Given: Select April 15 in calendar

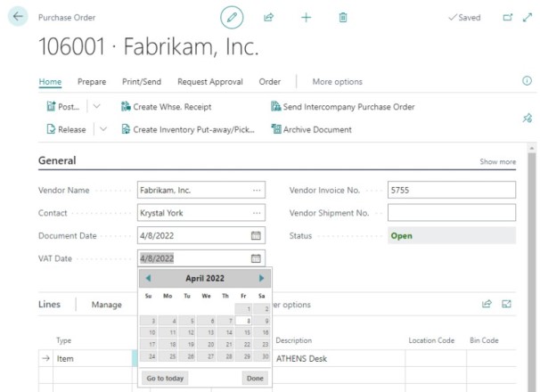Looking at the screenshot, I should [243, 332].
